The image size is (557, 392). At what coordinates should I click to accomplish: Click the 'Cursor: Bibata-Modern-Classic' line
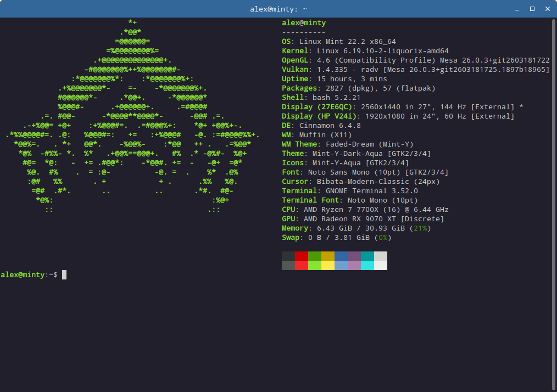(x=360, y=181)
